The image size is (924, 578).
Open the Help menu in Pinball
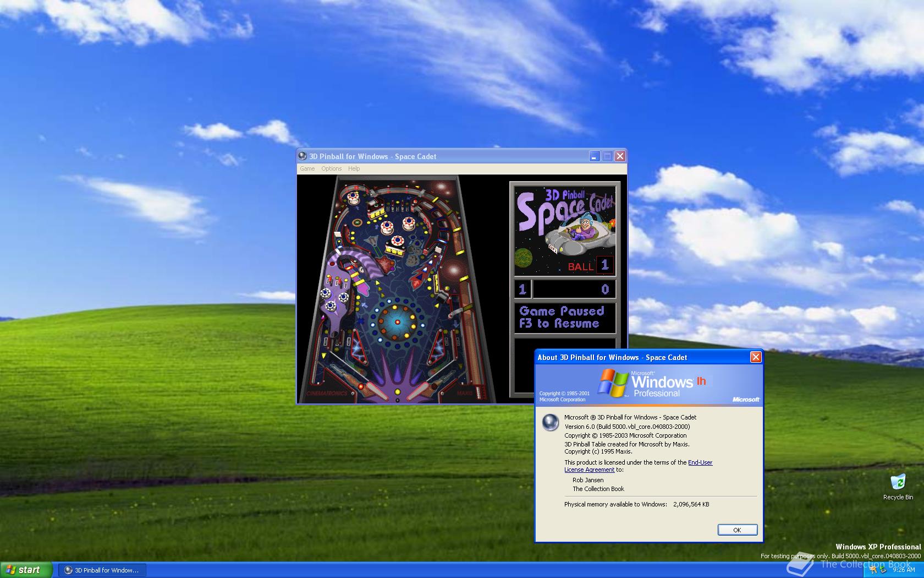pyautogui.click(x=354, y=168)
